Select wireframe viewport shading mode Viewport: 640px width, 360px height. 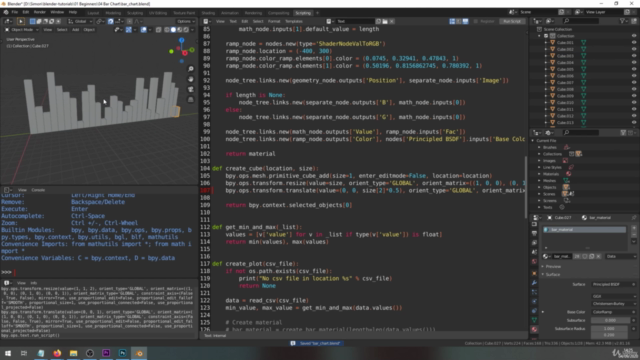click(167, 30)
